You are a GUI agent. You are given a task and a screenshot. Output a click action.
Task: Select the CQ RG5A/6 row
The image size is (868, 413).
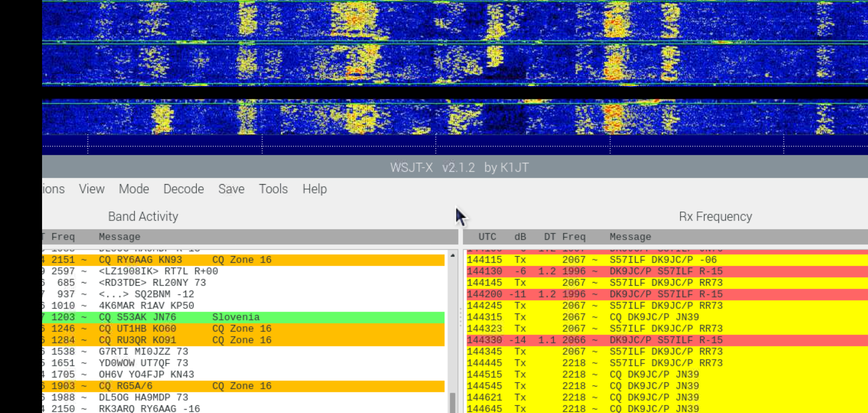click(243, 386)
